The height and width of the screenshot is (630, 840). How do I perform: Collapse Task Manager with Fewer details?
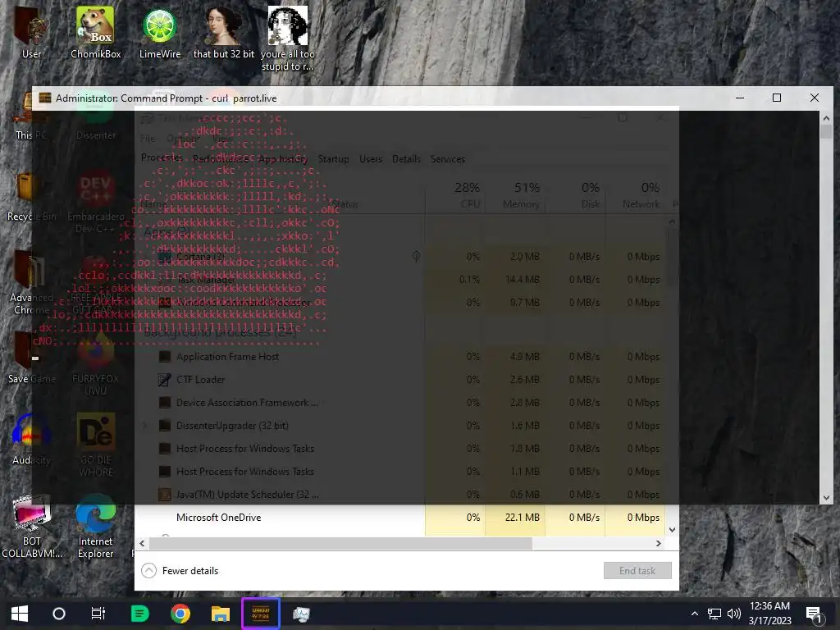coord(180,571)
